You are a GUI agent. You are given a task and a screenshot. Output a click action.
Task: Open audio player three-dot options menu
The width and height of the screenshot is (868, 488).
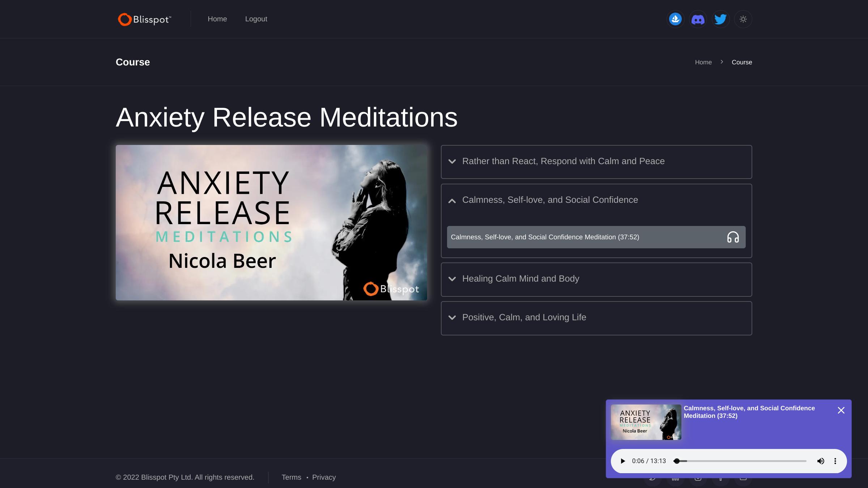tap(835, 461)
